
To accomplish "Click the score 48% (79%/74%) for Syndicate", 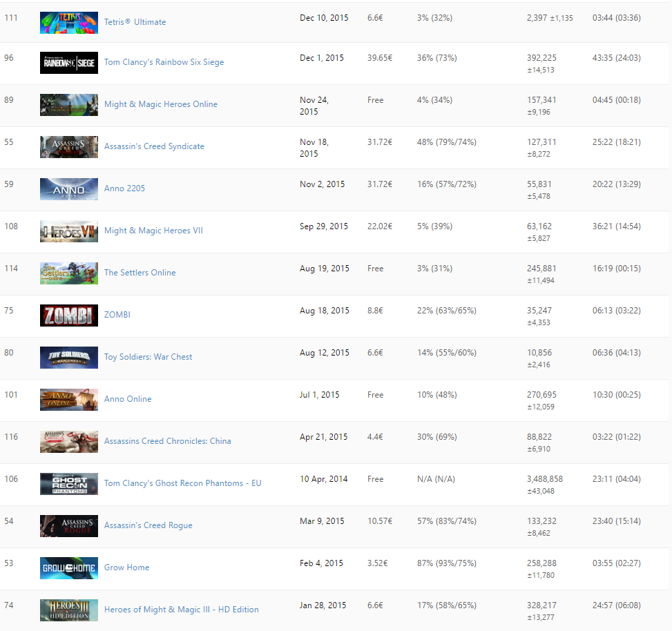I will pyautogui.click(x=447, y=142).
